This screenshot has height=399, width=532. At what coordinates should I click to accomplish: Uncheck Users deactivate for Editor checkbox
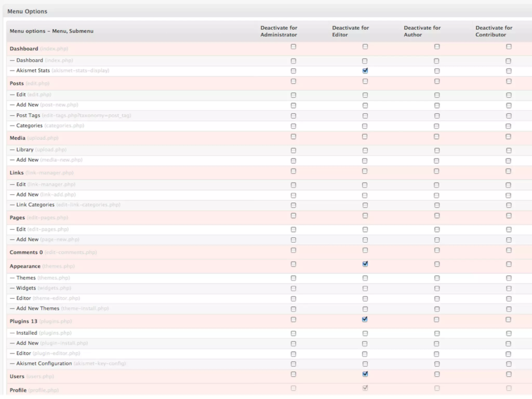(365, 374)
